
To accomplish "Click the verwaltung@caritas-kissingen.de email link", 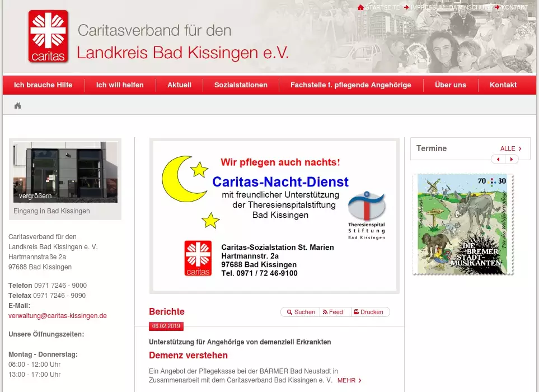I will click(x=58, y=316).
